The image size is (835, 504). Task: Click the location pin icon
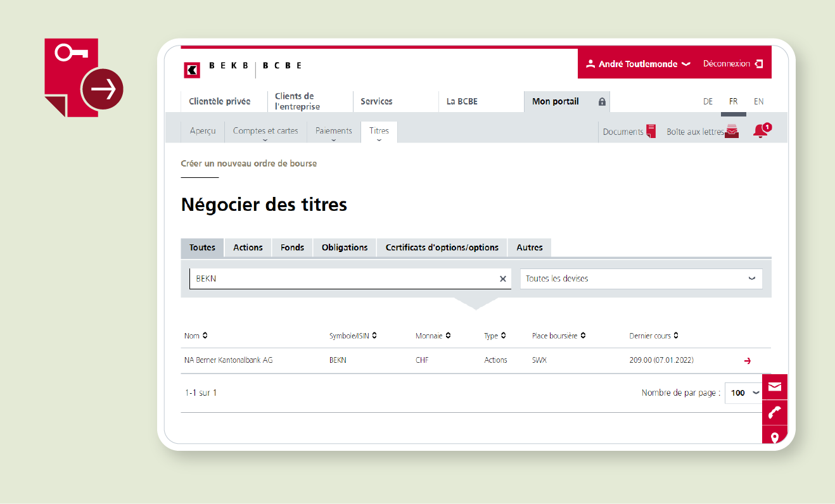point(774,437)
